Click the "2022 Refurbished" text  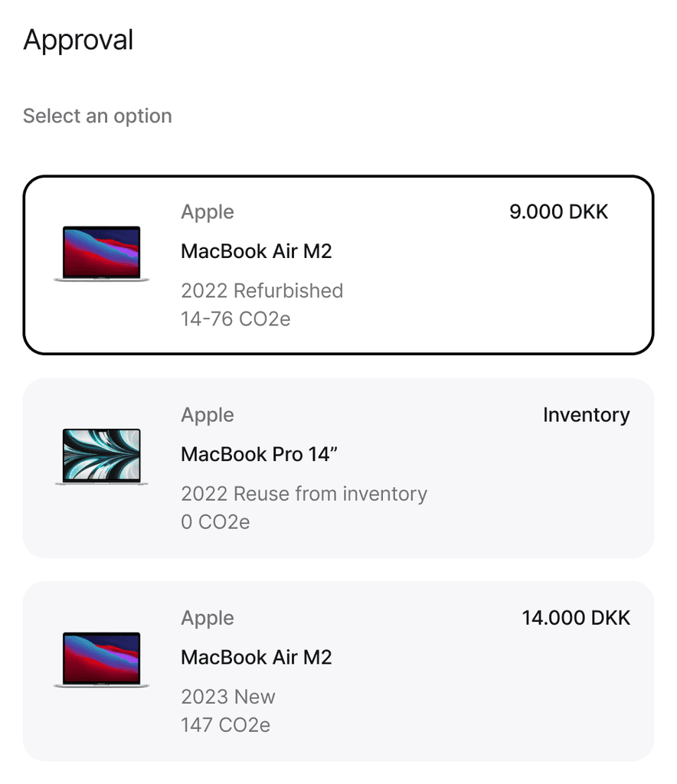click(262, 291)
